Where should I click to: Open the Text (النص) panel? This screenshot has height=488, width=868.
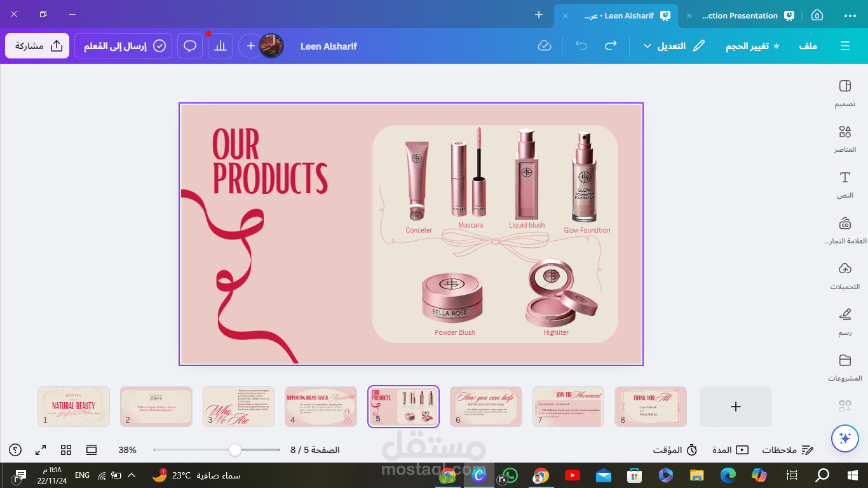(x=844, y=185)
